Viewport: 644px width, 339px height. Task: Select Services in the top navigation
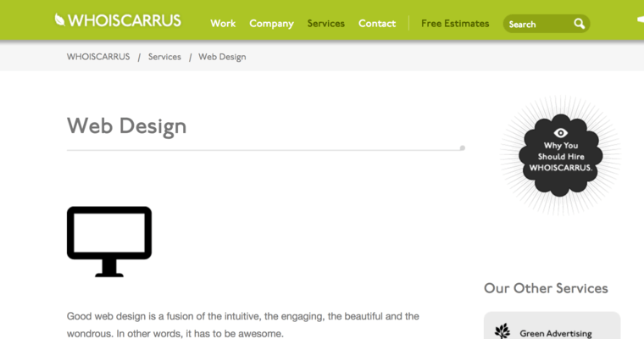click(x=326, y=24)
